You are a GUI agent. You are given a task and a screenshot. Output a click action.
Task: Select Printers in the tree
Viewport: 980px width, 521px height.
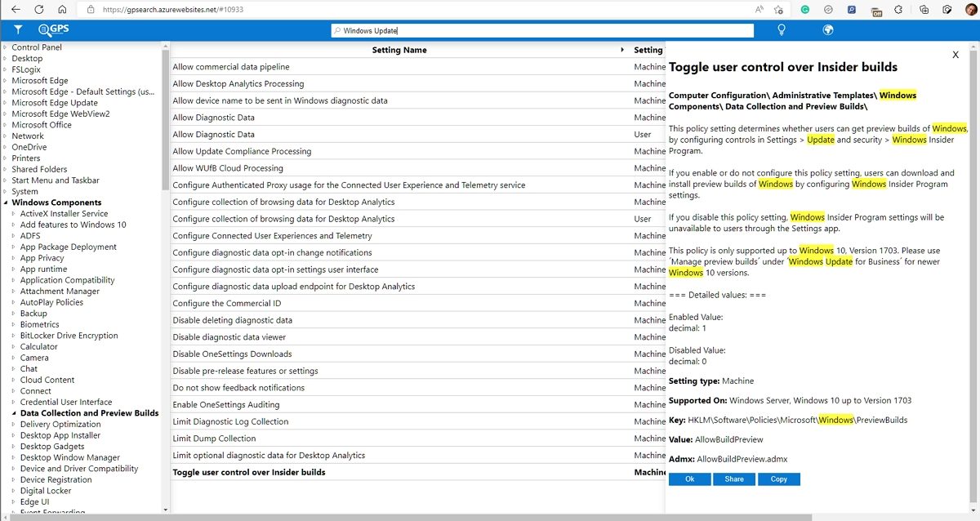tap(26, 158)
